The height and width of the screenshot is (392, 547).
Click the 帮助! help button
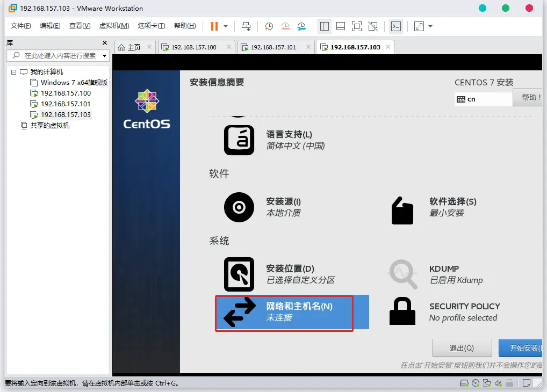(528, 97)
